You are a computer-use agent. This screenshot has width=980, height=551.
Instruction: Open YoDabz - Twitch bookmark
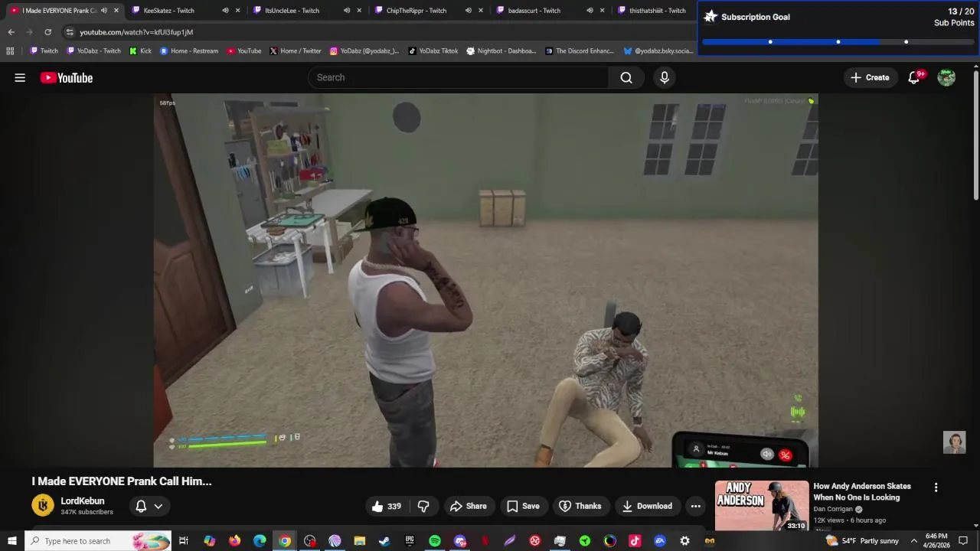[93, 51]
